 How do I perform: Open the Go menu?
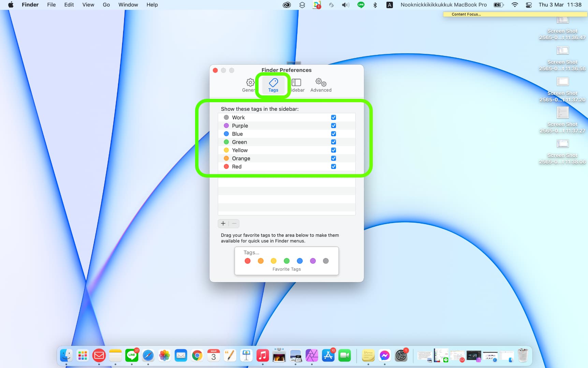106,5
